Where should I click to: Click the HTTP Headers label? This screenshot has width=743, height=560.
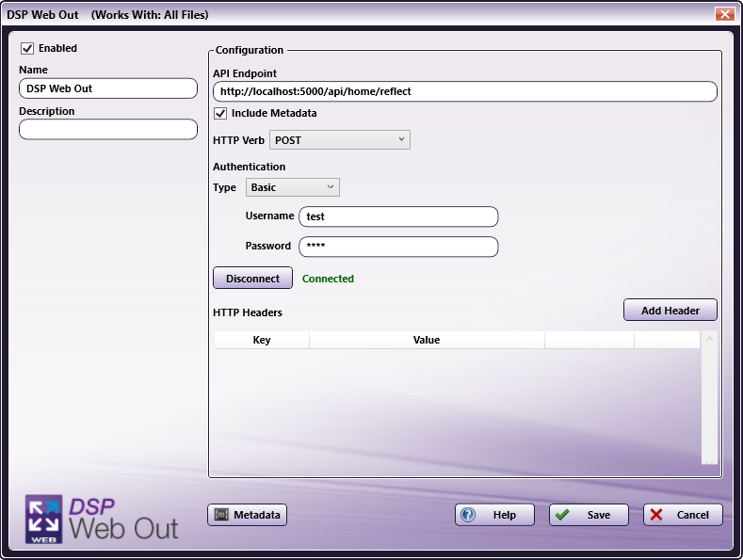coord(248,312)
